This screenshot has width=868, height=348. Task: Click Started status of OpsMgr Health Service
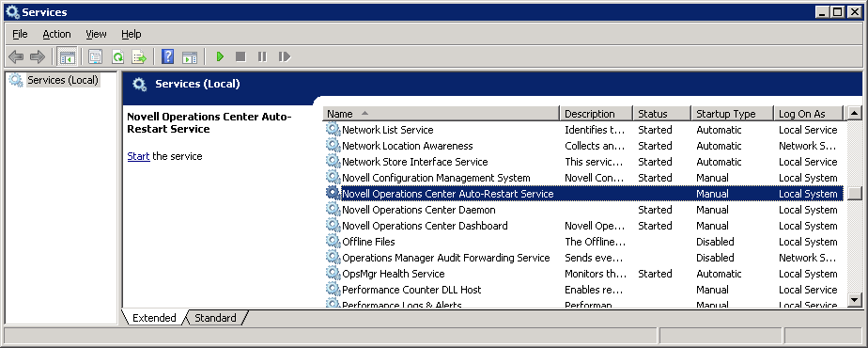[655, 275]
